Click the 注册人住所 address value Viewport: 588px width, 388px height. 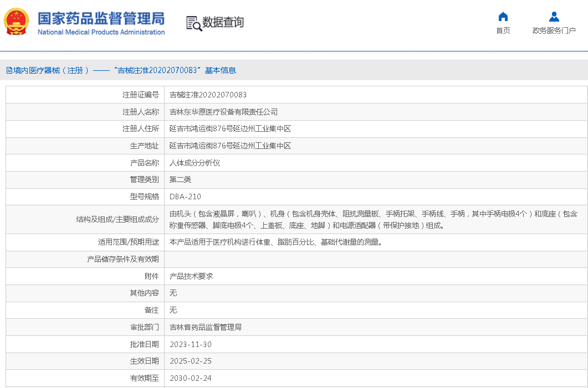pos(230,128)
